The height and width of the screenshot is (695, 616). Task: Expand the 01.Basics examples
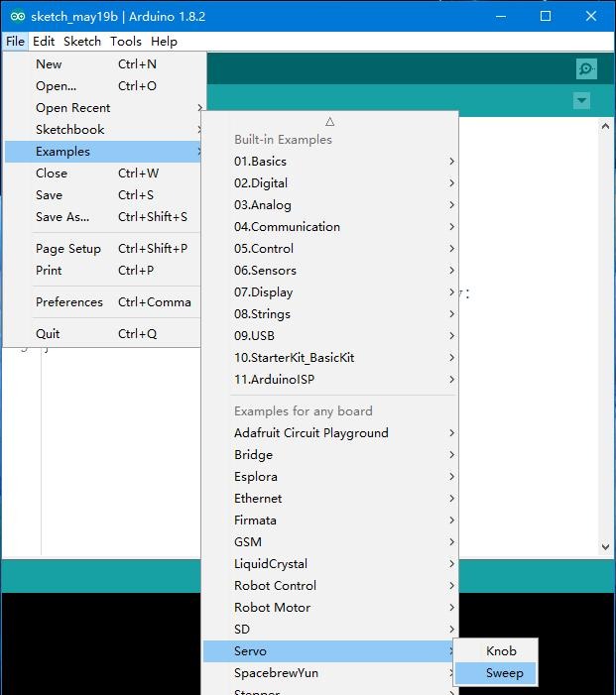pyautogui.click(x=330, y=161)
